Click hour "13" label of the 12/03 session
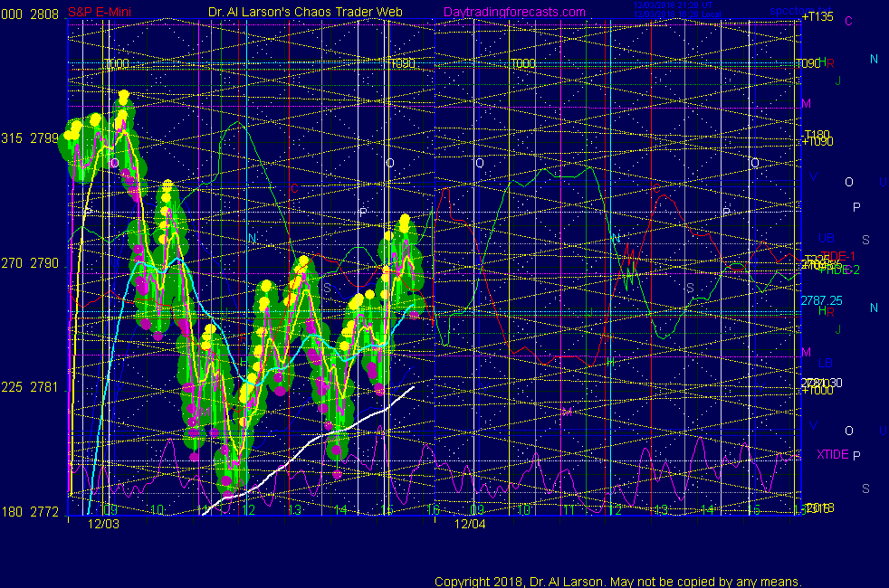 [x=295, y=510]
